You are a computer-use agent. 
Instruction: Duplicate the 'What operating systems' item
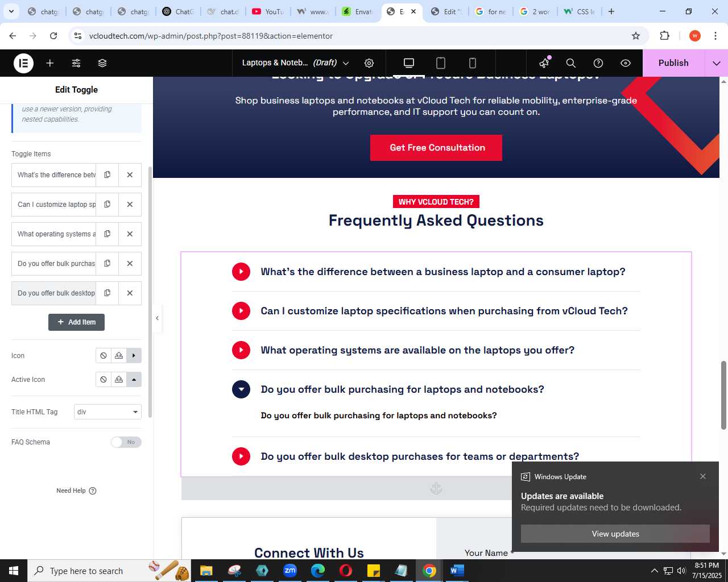coord(107,234)
